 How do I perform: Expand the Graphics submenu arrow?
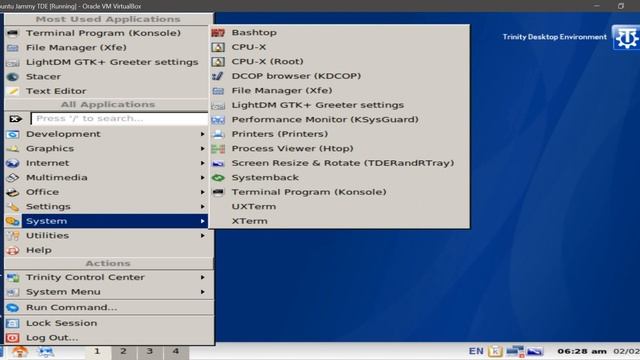[202, 149]
